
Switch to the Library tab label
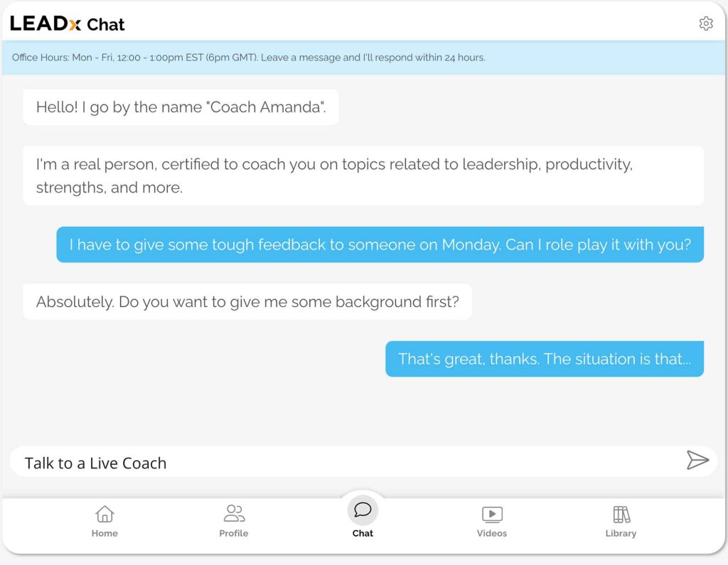pyautogui.click(x=621, y=533)
